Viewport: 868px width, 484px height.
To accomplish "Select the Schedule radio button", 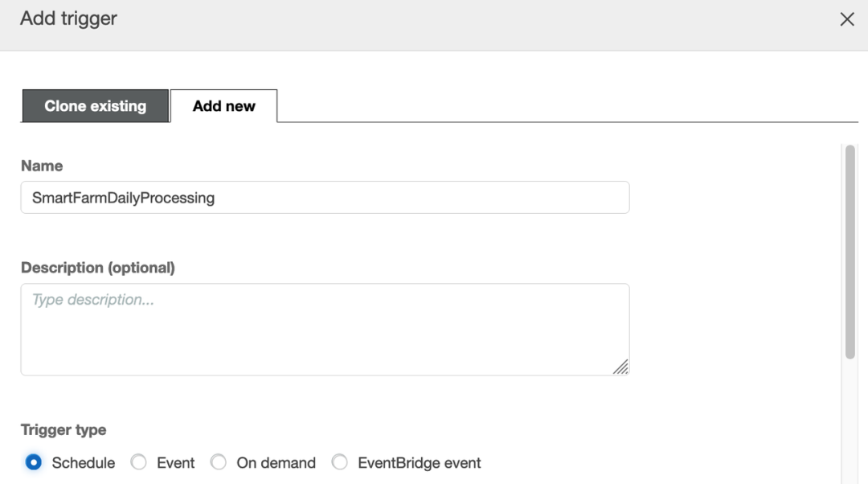I will [34, 462].
